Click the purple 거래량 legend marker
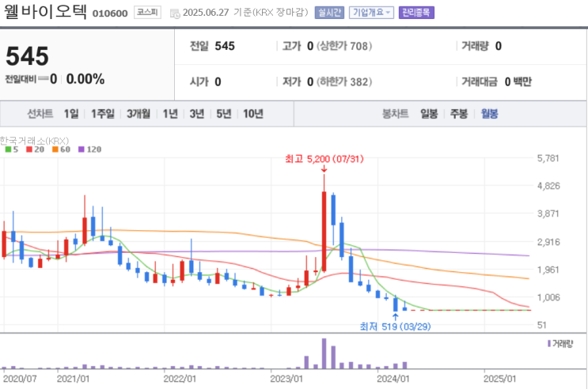The image size is (588, 389). [549, 344]
